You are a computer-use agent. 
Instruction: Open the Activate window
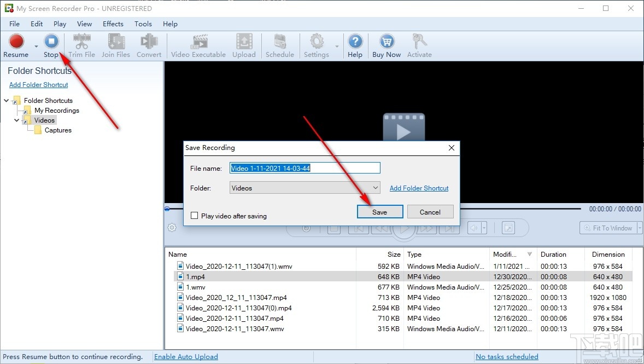pos(419,45)
